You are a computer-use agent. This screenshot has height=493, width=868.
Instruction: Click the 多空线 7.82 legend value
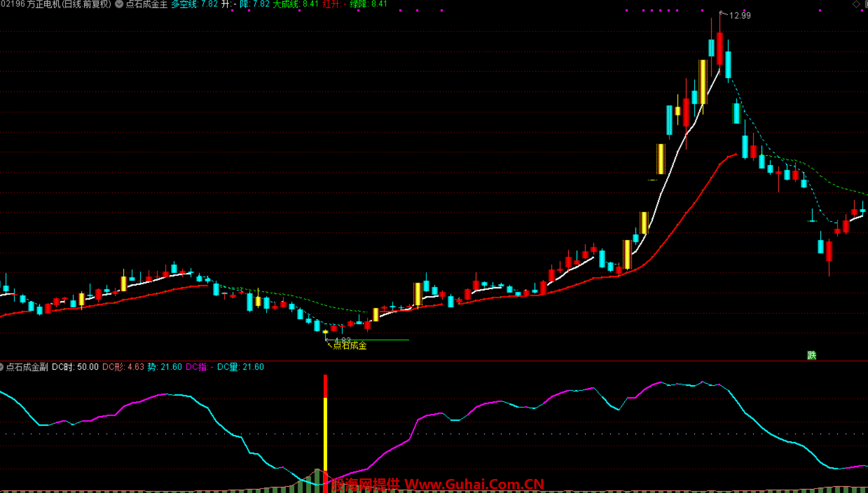click(194, 4)
